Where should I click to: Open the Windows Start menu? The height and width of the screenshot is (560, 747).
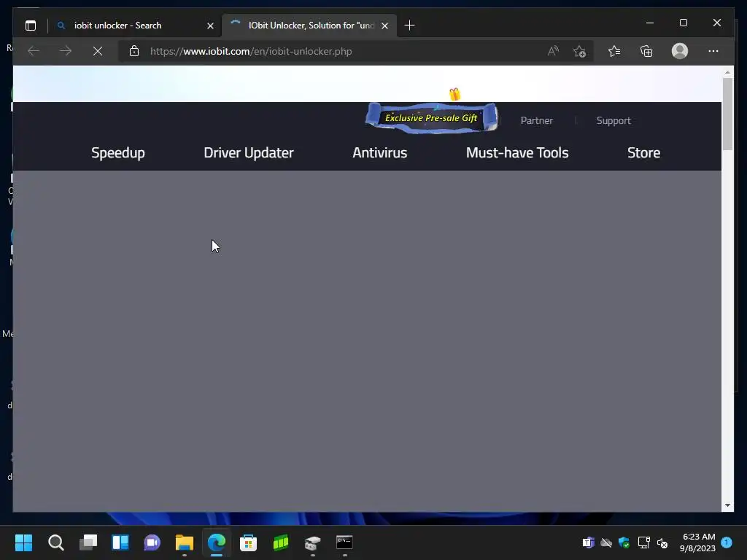[23, 542]
